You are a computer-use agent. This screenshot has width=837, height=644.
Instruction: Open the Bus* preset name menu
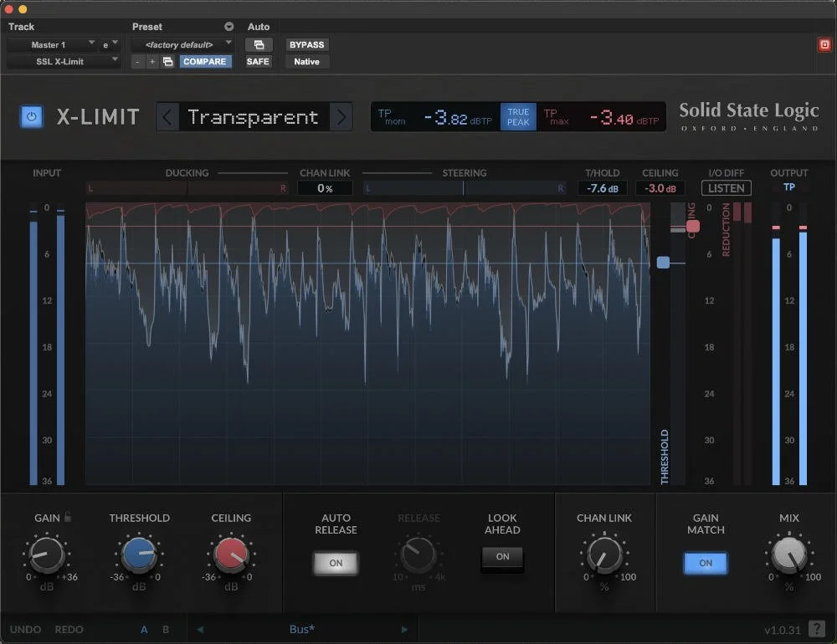[x=301, y=630]
